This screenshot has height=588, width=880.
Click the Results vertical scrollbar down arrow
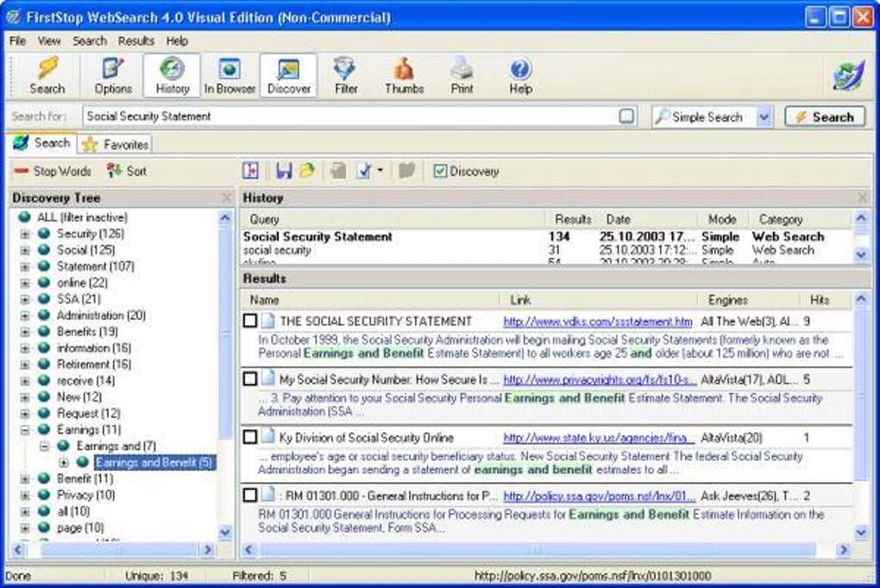(x=862, y=532)
